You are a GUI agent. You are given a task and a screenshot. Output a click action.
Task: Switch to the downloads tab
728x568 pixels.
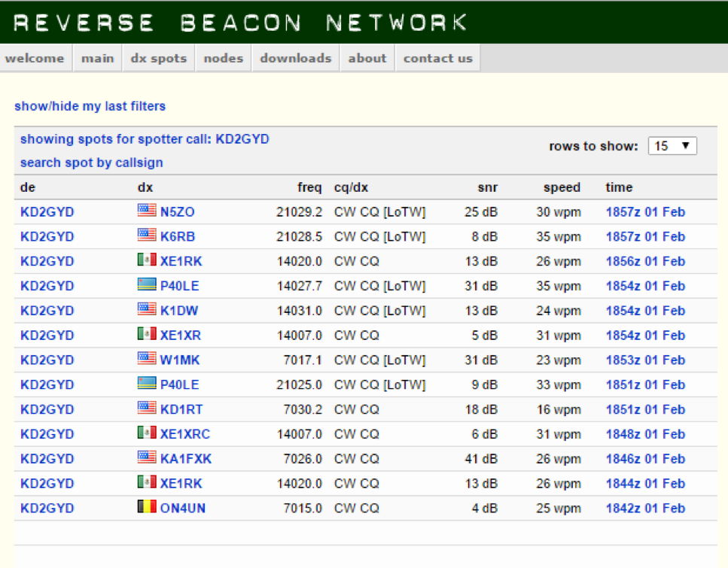click(295, 58)
